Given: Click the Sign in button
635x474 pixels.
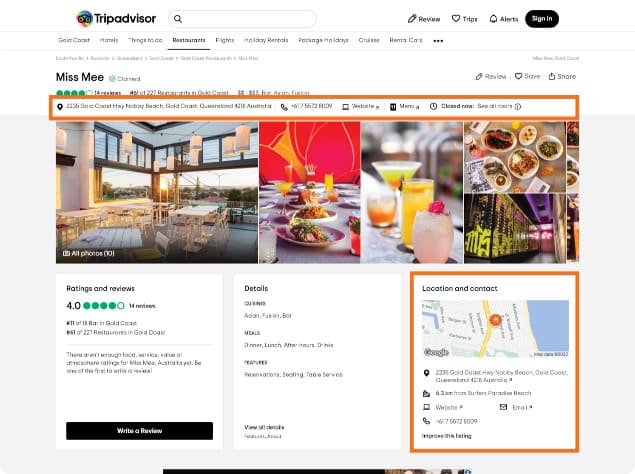Looking at the screenshot, I should pos(542,19).
